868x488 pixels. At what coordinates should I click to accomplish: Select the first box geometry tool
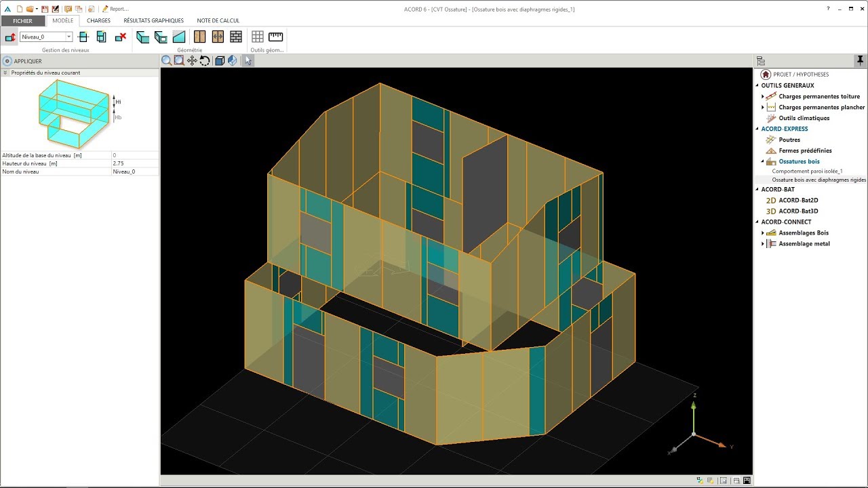(x=142, y=37)
